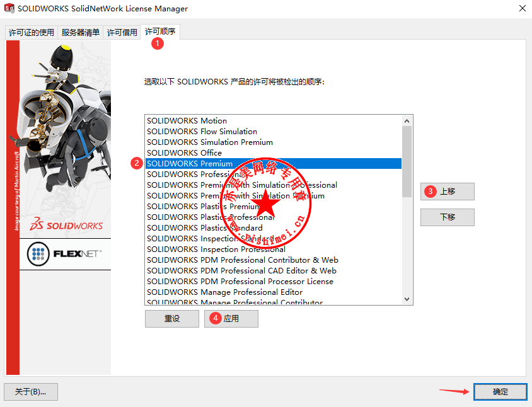Select the 许可顺序 tab
Screen dimensions: 532x407
tap(160, 32)
